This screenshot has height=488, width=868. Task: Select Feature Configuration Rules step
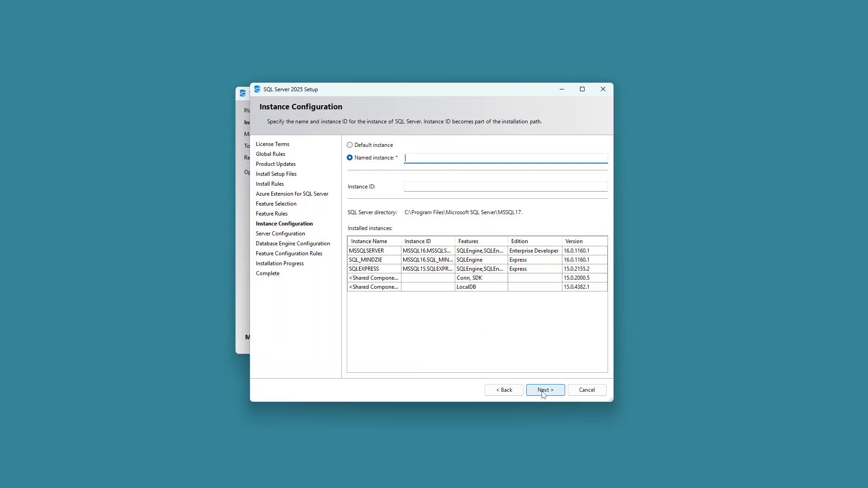[289, 253]
